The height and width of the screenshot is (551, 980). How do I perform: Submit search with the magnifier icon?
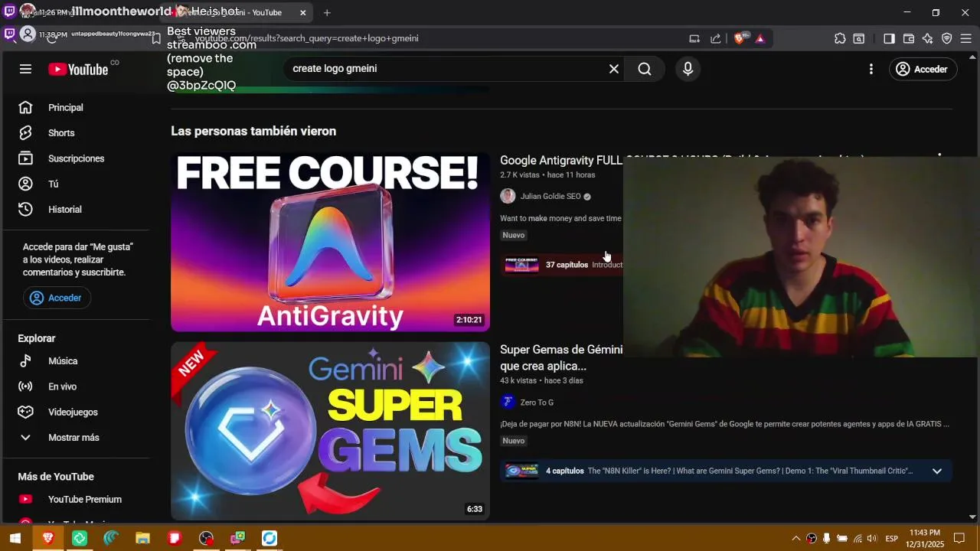645,69
